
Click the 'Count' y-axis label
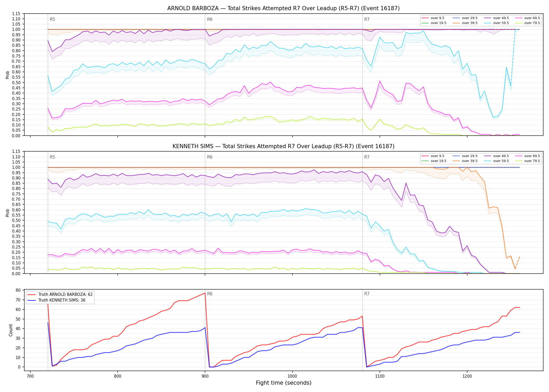point(11,330)
